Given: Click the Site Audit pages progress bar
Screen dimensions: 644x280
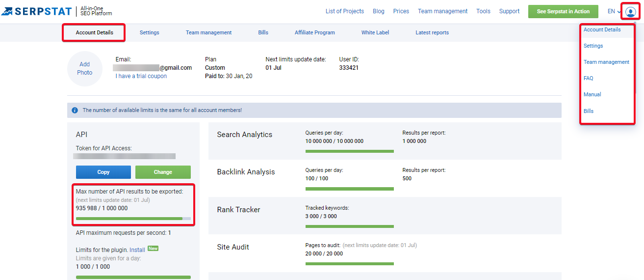Looking at the screenshot, I should (x=350, y=264).
